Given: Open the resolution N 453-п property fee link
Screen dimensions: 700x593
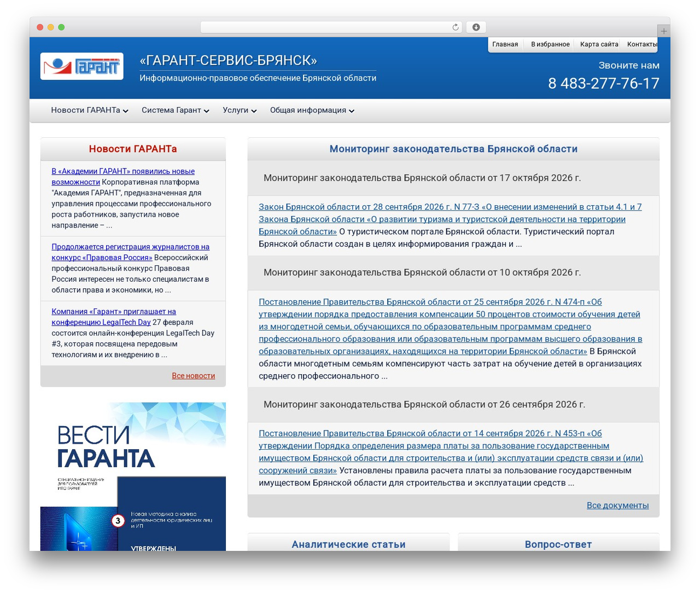Looking at the screenshot, I should point(451,452).
